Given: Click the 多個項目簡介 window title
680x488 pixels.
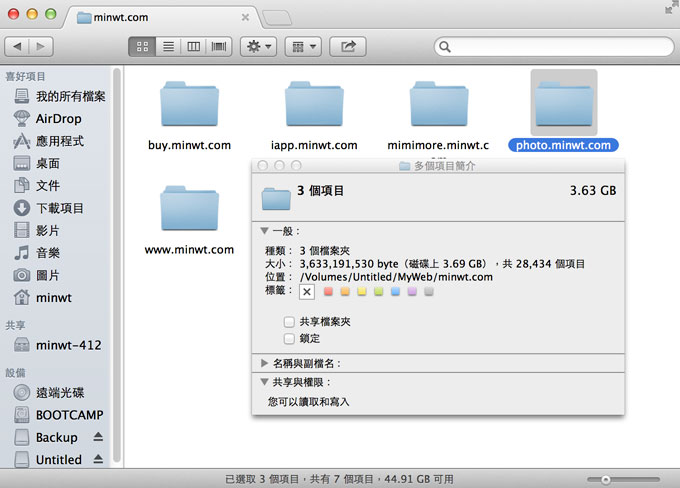Looking at the screenshot, I should click(x=445, y=166).
